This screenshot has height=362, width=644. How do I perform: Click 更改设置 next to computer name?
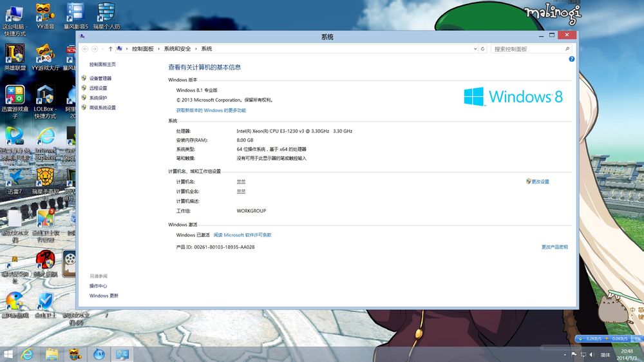point(540,182)
